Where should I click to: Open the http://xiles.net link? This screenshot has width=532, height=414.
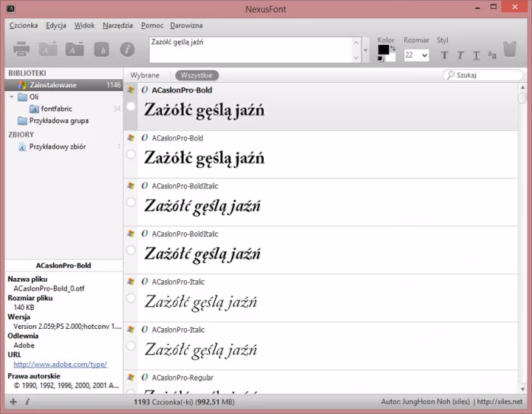point(500,401)
